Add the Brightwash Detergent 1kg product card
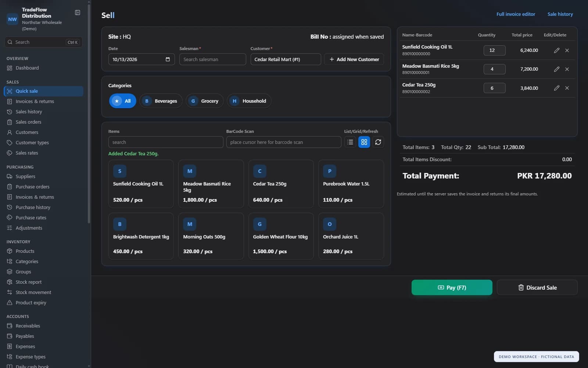Screen dimensions: 588x368 141,236
